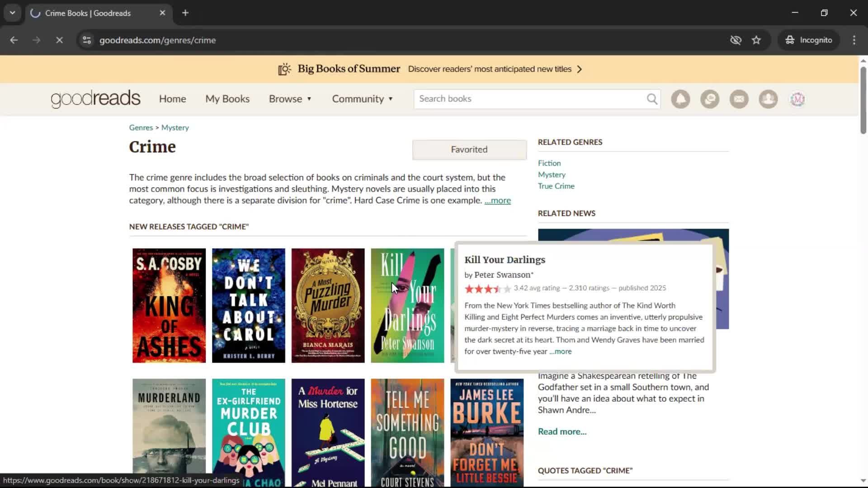Open a new browser tab
This screenshot has width=868, height=488.
(x=185, y=13)
